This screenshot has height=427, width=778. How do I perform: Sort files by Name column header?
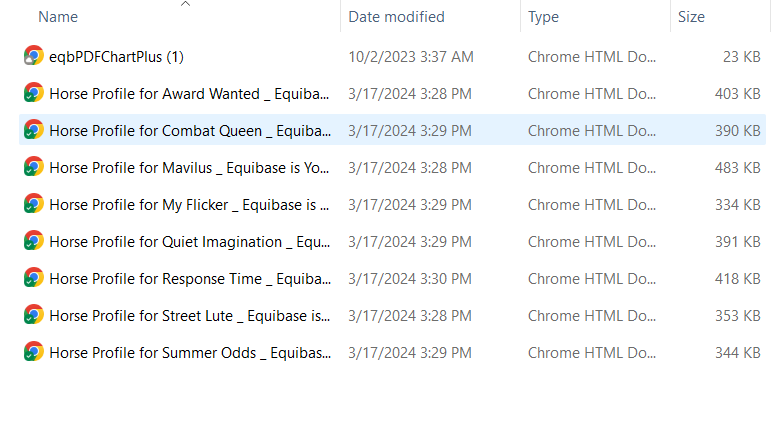point(58,17)
